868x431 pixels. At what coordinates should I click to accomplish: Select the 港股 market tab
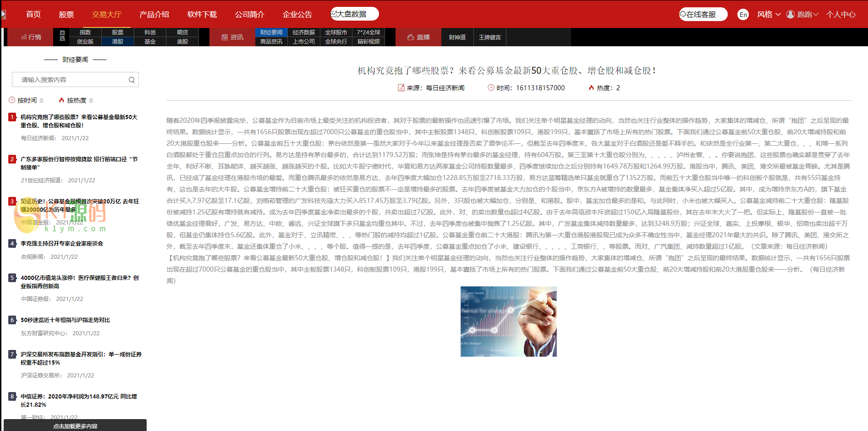(x=118, y=42)
